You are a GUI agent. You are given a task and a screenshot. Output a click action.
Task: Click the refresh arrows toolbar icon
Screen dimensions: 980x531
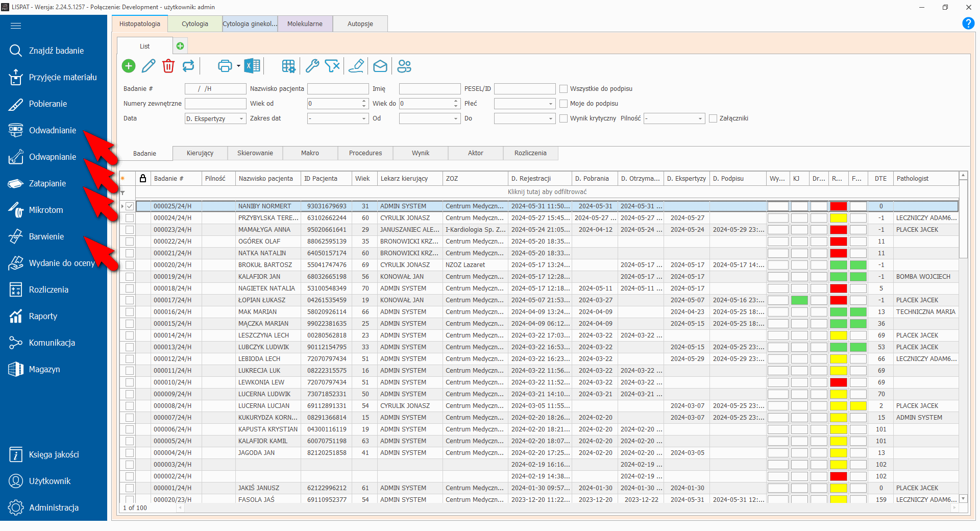pyautogui.click(x=188, y=66)
